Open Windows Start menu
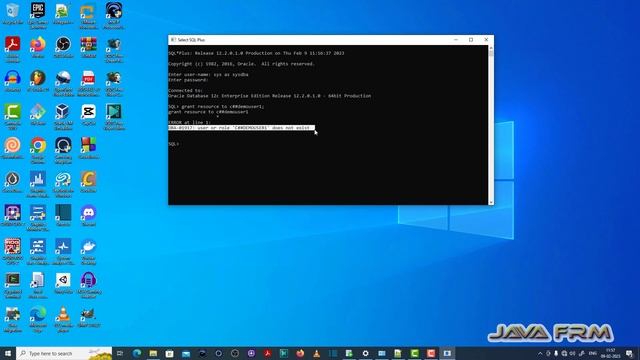 click(x=8, y=353)
